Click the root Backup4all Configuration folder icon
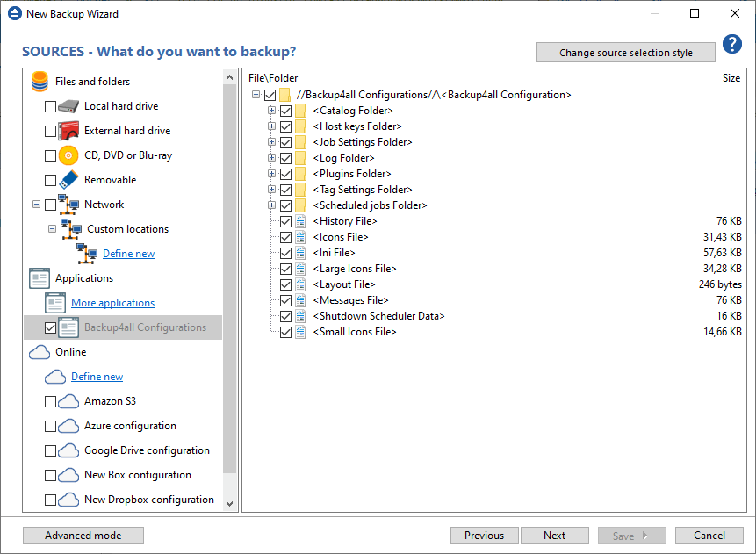The width and height of the screenshot is (756, 554). point(284,95)
